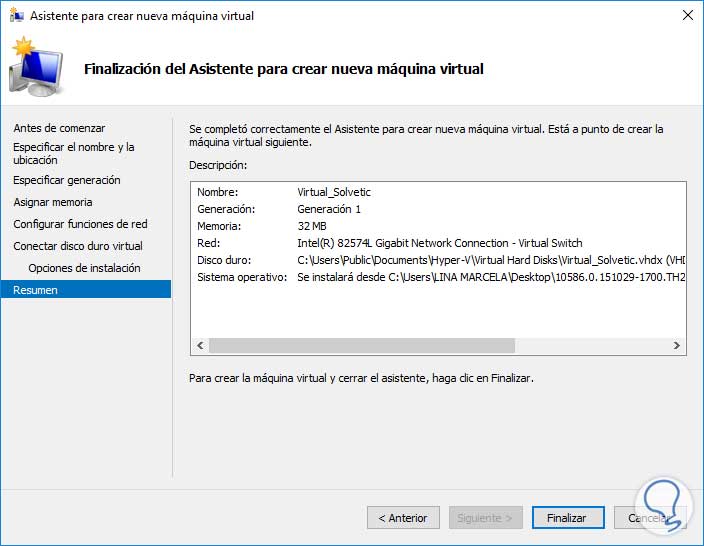Click the Virtual_Solvetic name value
This screenshot has width=704, height=546.
334,192
